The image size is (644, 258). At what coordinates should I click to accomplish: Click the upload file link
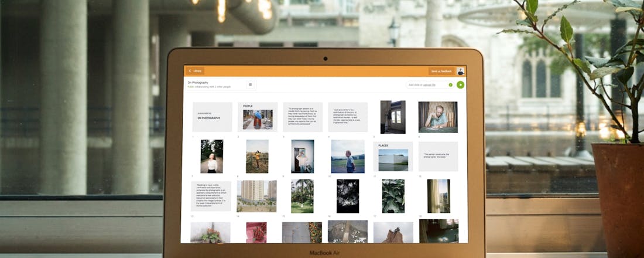430,84
